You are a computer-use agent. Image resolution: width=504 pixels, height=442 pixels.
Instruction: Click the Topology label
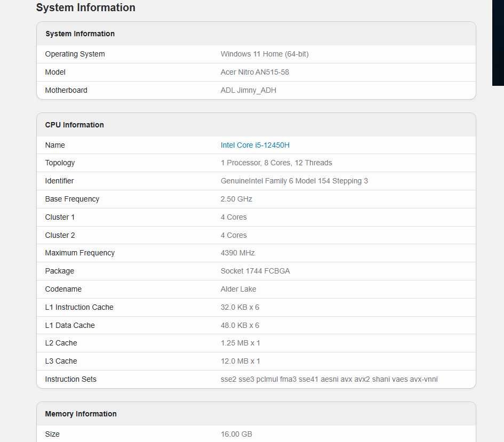coord(60,163)
